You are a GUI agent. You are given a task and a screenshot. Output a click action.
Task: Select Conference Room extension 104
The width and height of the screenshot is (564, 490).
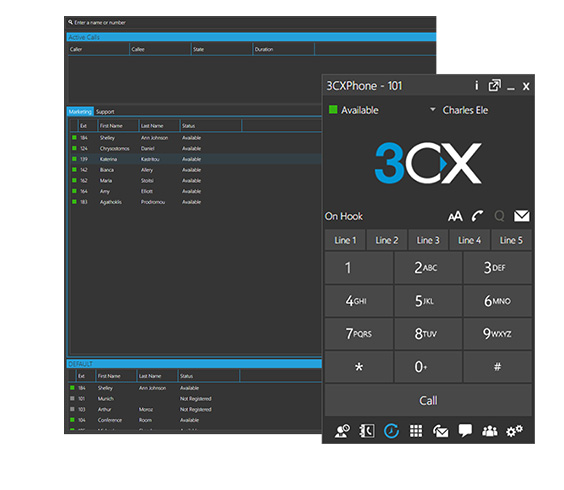[195, 420]
